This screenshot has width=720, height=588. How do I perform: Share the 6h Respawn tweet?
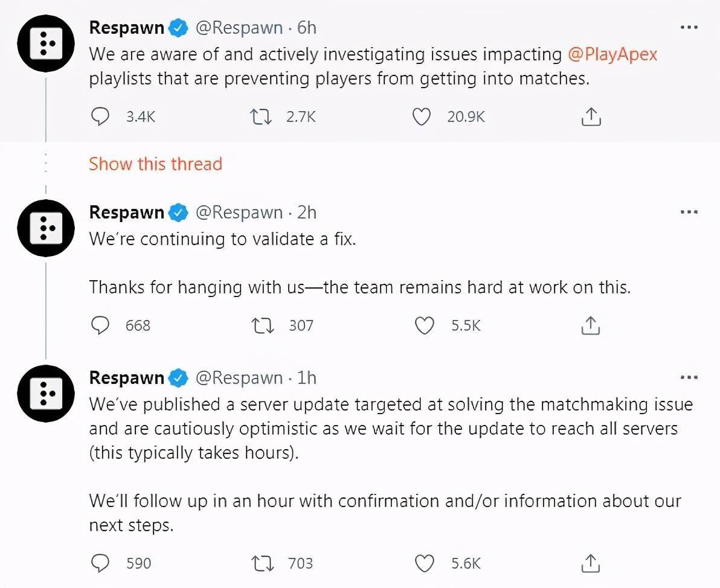point(591,117)
